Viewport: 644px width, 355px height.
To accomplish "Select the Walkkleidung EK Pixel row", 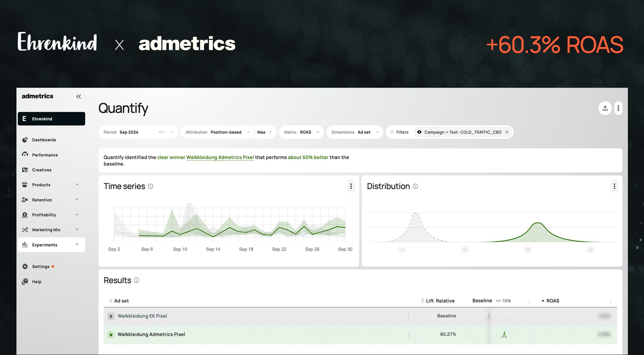I will point(360,316).
